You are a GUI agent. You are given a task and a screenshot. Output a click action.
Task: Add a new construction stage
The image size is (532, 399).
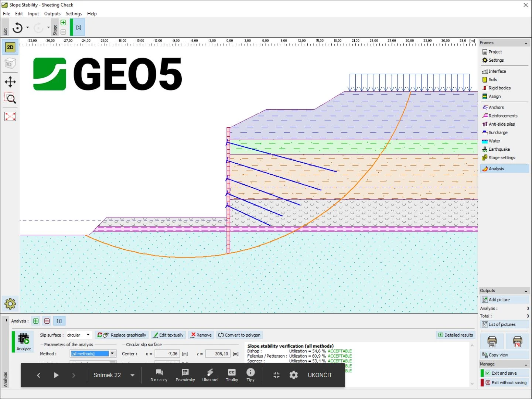(63, 23)
